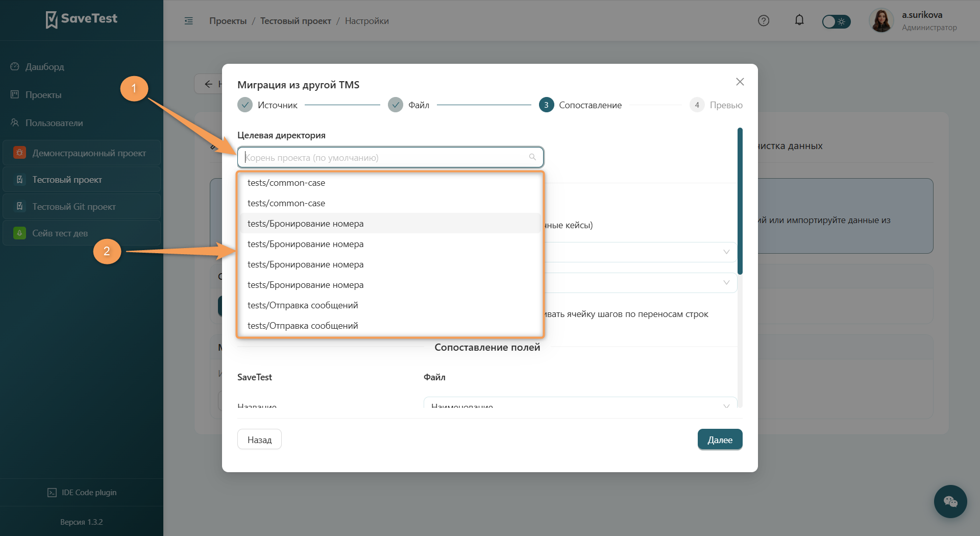Click the SaveTest logo
This screenshot has height=536, width=980.
(x=82, y=19)
